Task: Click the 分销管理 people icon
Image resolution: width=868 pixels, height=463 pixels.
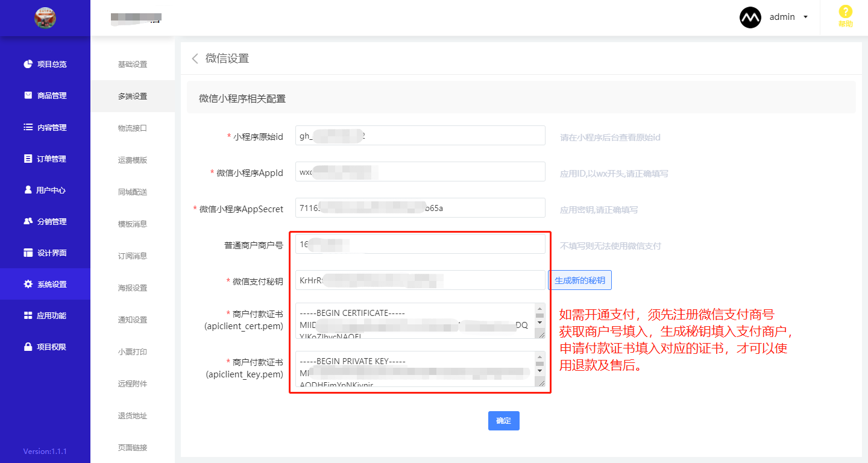Action: click(x=28, y=221)
